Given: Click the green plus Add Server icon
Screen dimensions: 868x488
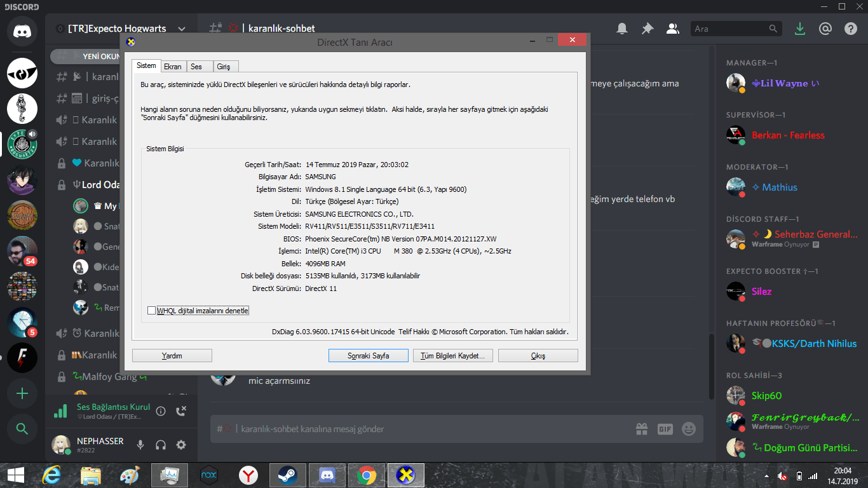Looking at the screenshot, I should tap(22, 394).
